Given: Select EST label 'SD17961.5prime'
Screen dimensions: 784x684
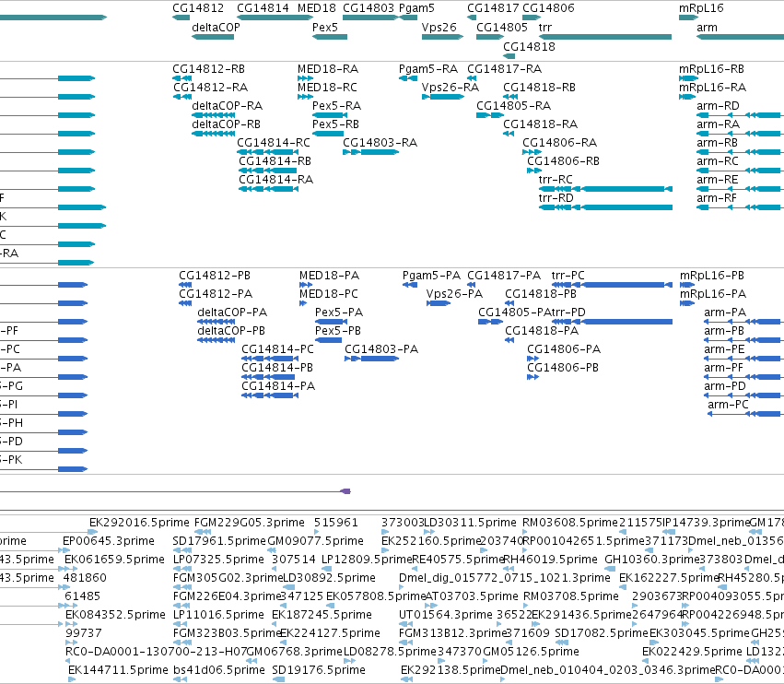Looking at the screenshot, I should (x=219, y=541).
